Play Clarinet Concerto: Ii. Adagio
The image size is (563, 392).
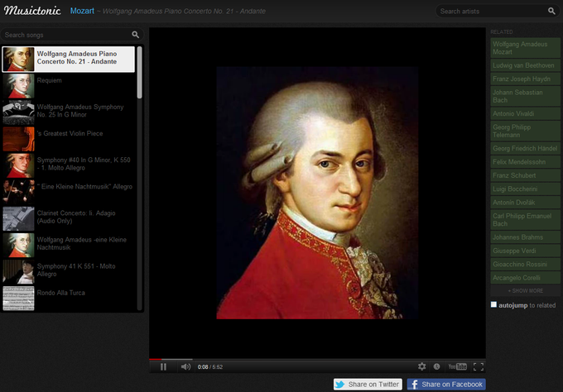pyautogui.click(x=68, y=218)
